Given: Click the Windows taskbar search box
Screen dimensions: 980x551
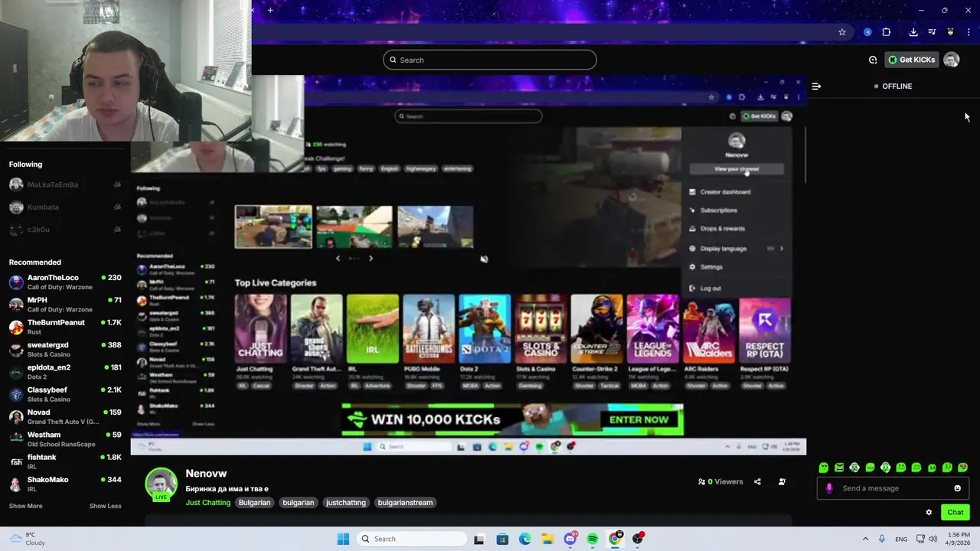Looking at the screenshot, I should click(412, 539).
